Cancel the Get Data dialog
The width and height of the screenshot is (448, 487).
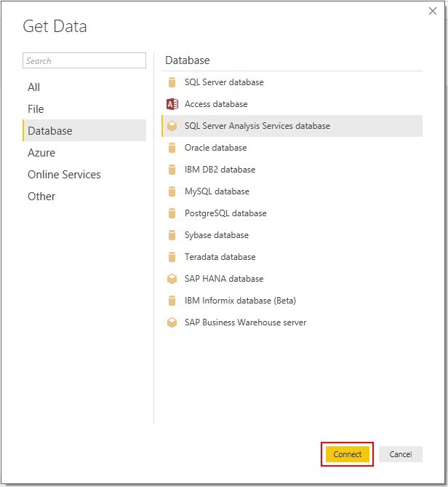(x=401, y=454)
